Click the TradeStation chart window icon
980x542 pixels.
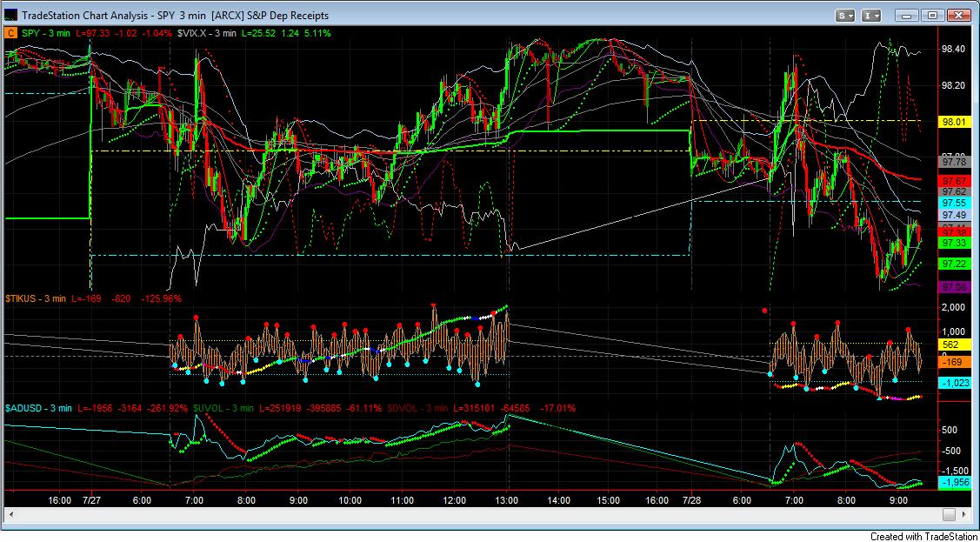[x=11, y=16]
